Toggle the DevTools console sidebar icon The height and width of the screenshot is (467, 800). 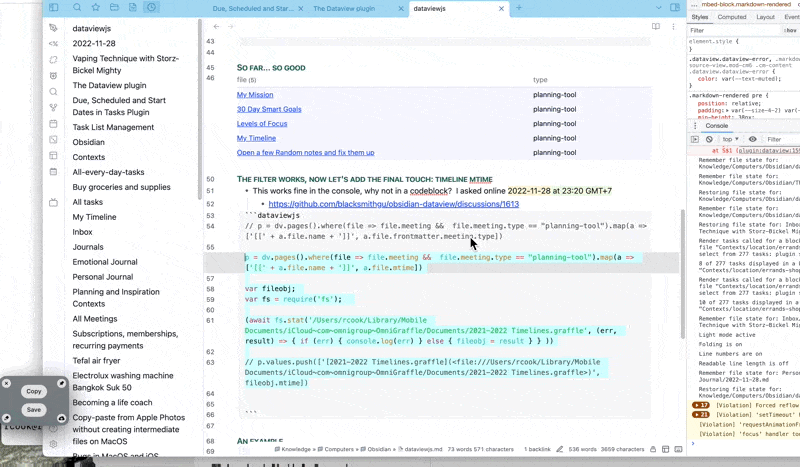point(695,139)
